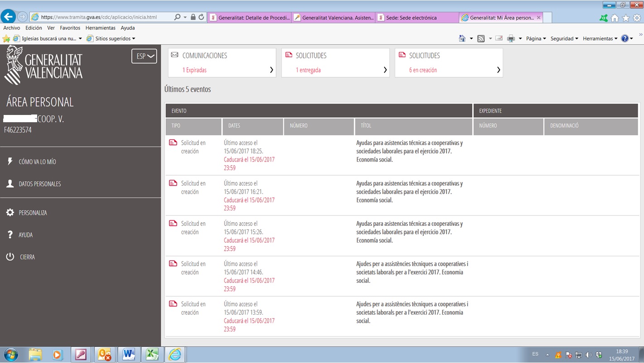Viewport: 644px width, 363px height.
Task: Open the new blank tab button
Action: [547, 18]
